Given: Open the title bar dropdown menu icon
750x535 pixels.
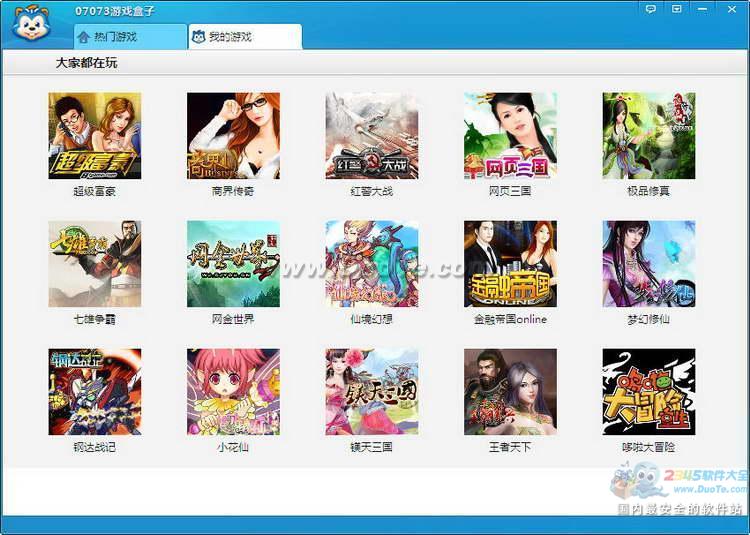Looking at the screenshot, I should pyautogui.click(x=676, y=9).
